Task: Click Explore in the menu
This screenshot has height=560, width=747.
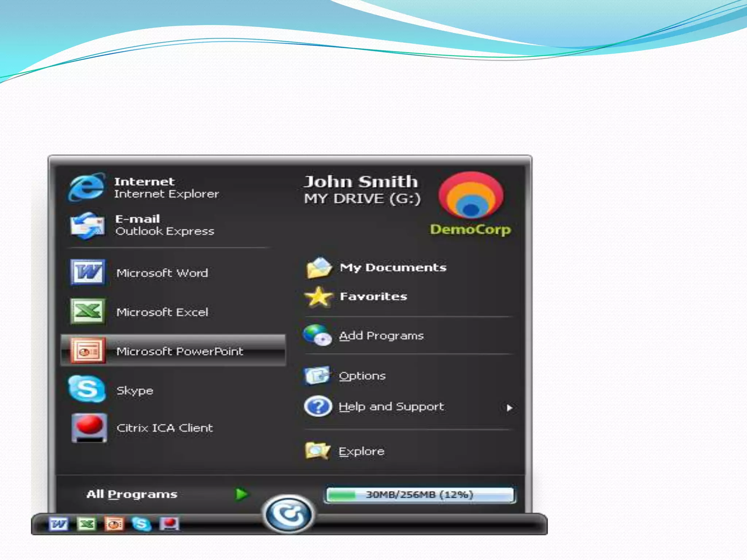Action: coord(361,451)
